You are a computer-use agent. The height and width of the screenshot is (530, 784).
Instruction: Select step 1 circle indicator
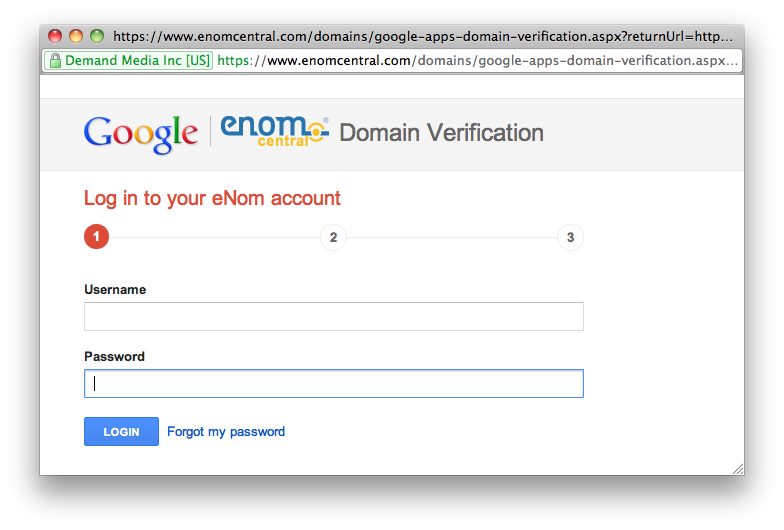96,237
